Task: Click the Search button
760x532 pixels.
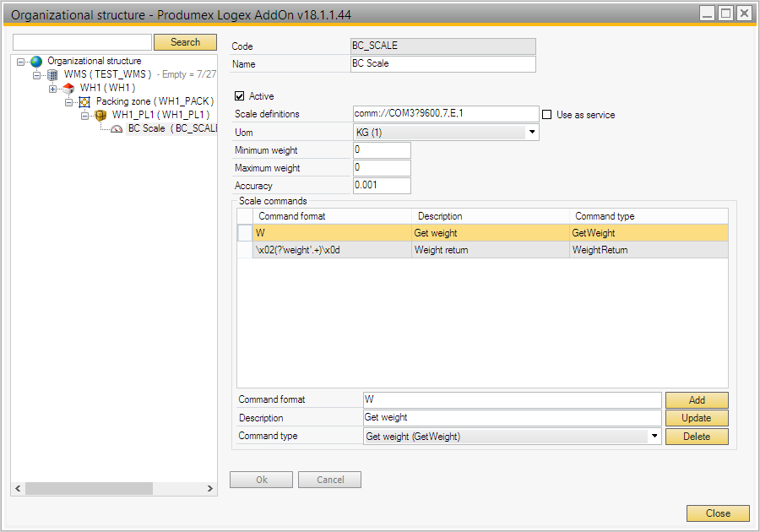Action: [185, 42]
